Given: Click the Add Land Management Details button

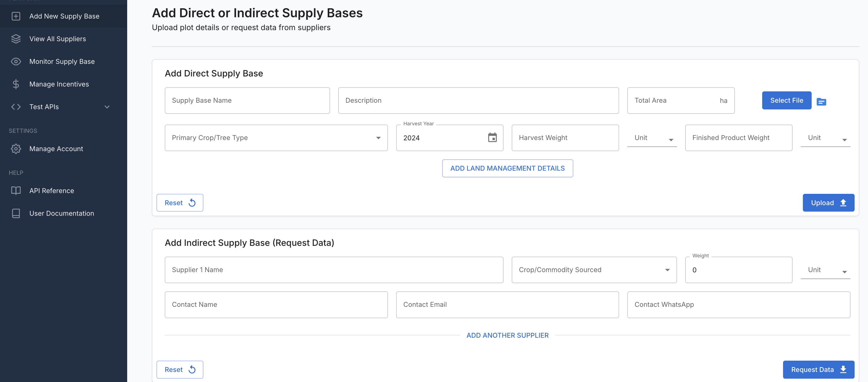Looking at the screenshot, I should click(x=507, y=168).
